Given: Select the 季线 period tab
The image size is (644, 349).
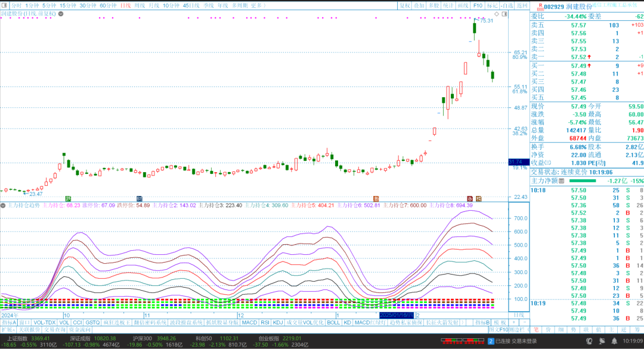Looking at the screenshot, I should click(x=209, y=6).
